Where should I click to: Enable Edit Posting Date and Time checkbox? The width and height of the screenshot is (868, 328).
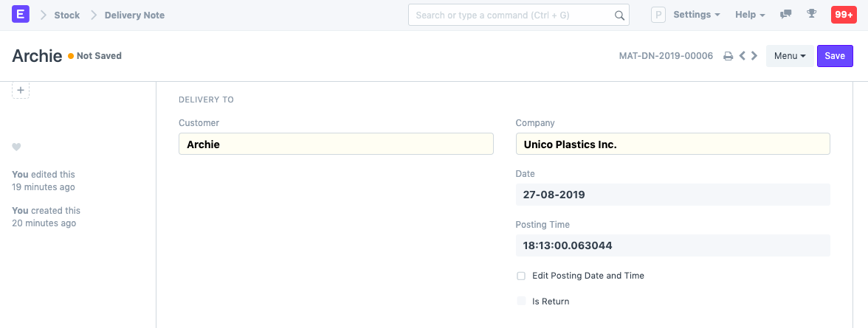(x=521, y=276)
